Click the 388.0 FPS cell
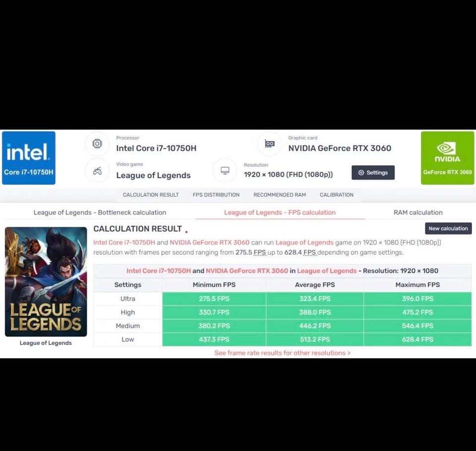Image resolution: width=476 pixels, height=451 pixels. [315, 312]
